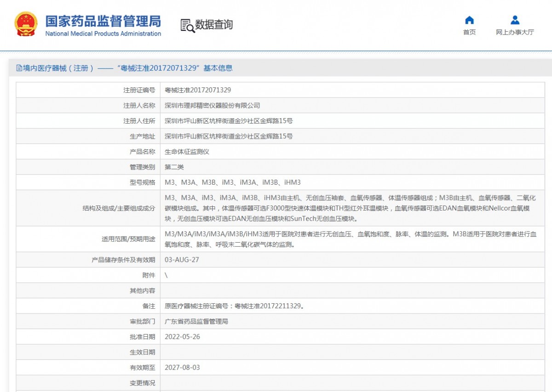The height and width of the screenshot is (392, 552).
Task: Select the 2027-08-03 date value
Action: (182, 368)
